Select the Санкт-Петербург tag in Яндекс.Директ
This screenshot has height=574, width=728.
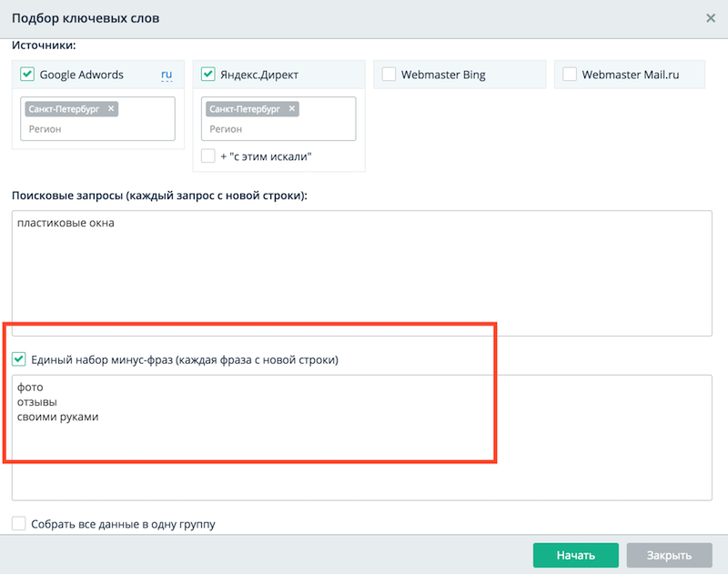pos(245,109)
